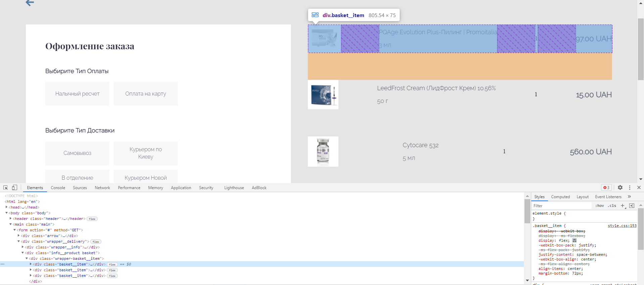Open the AdBlock tab

pos(259,188)
